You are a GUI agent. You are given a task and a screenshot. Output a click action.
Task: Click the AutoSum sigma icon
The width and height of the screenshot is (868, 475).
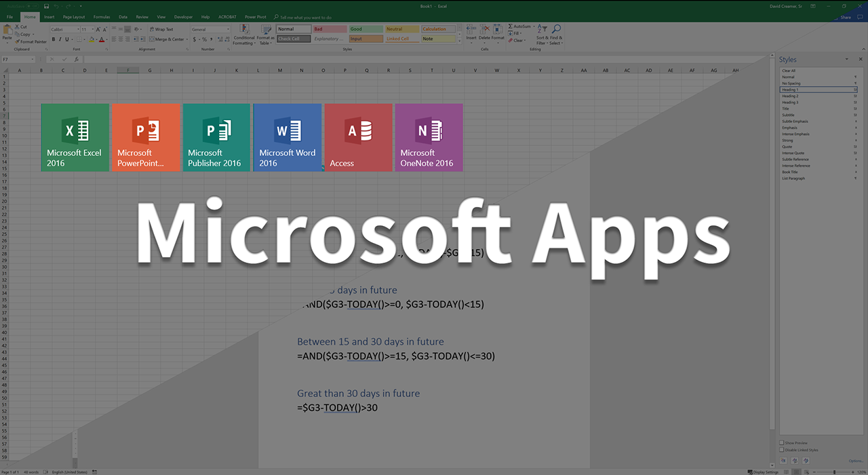click(511, 26)
